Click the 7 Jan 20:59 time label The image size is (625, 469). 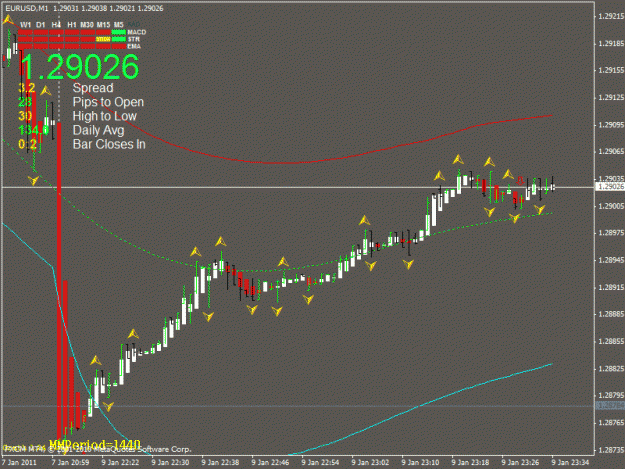tap(70, 462)
